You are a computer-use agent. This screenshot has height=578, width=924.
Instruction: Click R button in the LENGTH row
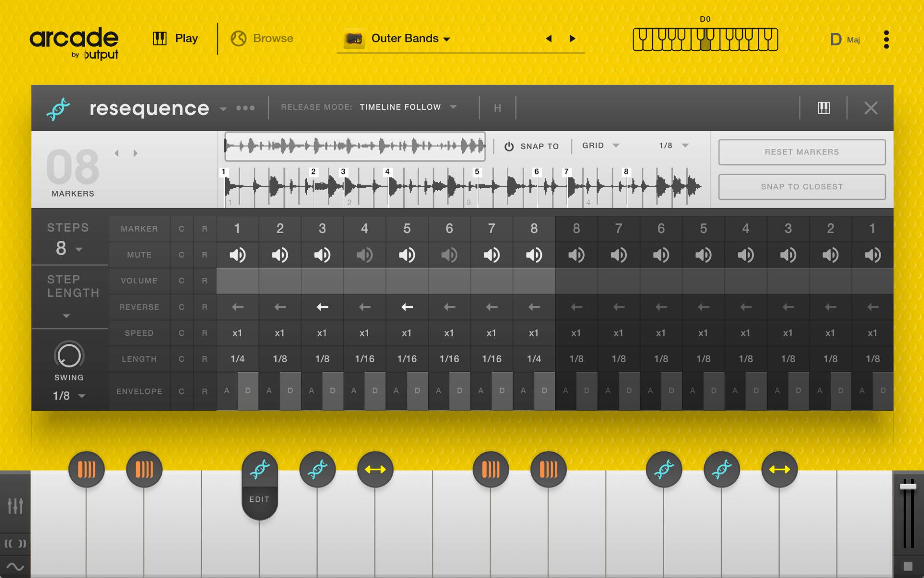(205, 359)
